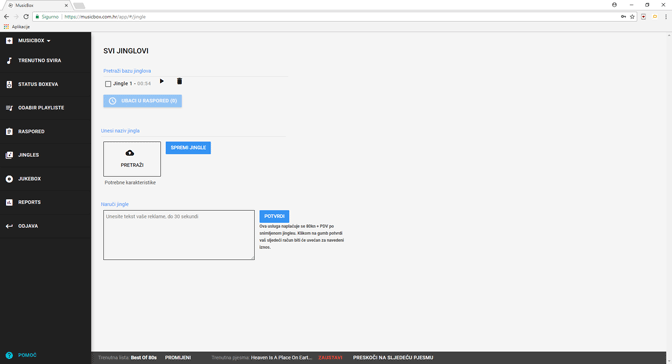The height and width of the screenshot is (364, 672).
Task: Click the saved password key icon
Action: pos(623,17)
